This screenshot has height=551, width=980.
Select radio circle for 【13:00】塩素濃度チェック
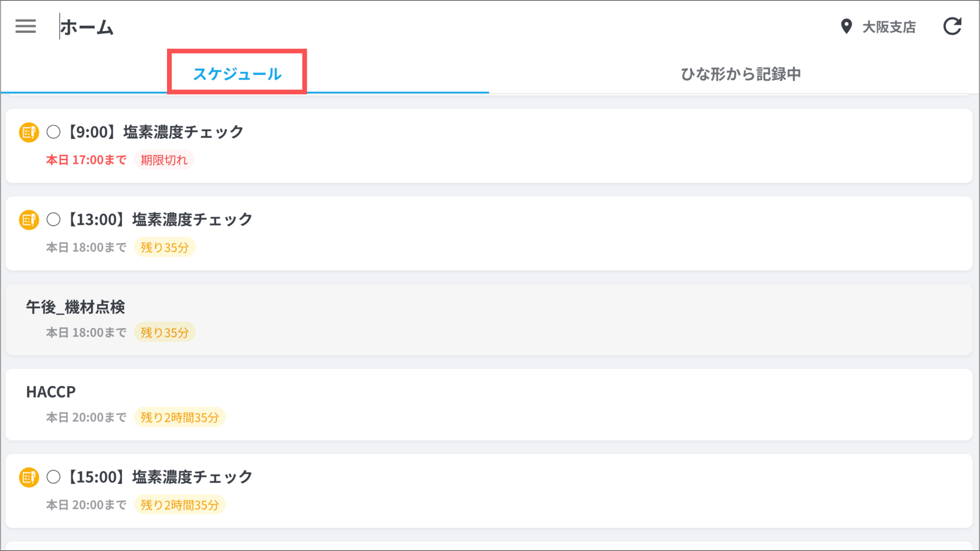click(54, 220)
